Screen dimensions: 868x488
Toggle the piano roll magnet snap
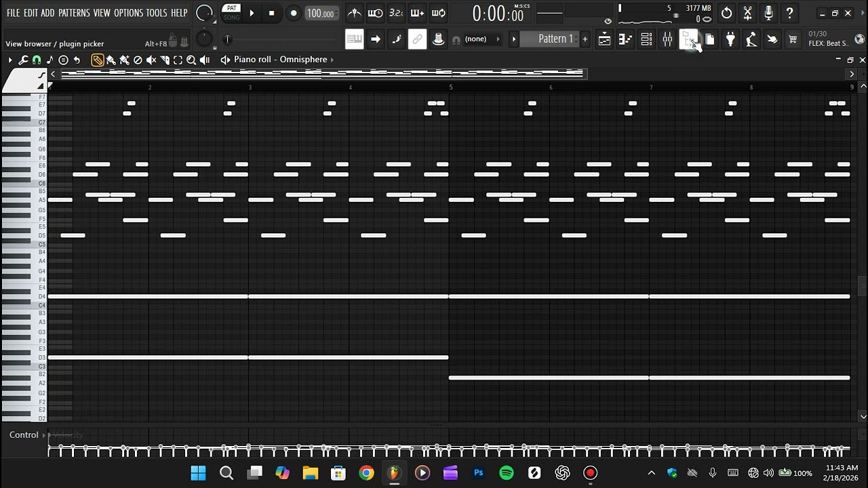(37, 60)
